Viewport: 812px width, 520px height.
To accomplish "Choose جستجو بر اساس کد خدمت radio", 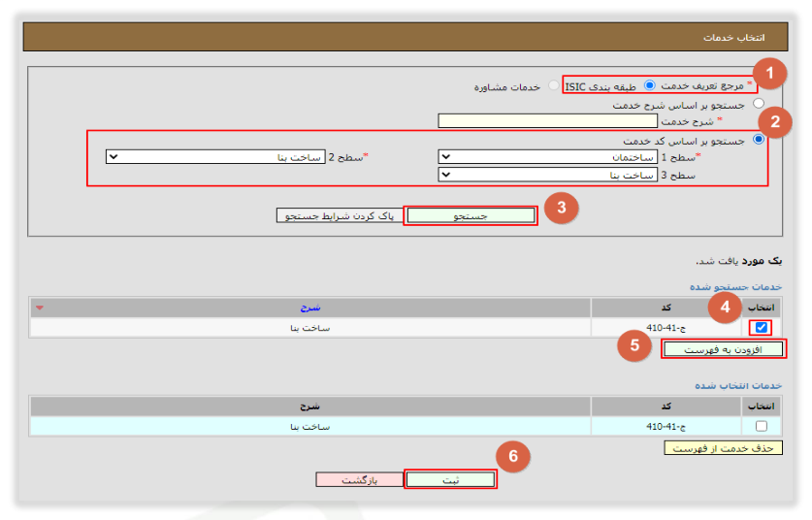I will 759,140.
